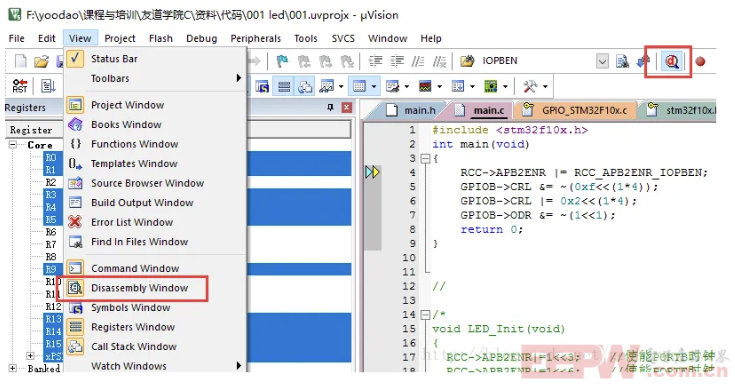The height and width of the screenshot is (385, 735).
Task: Collapse comment block fold at line 14
Action: coord(426,315)
